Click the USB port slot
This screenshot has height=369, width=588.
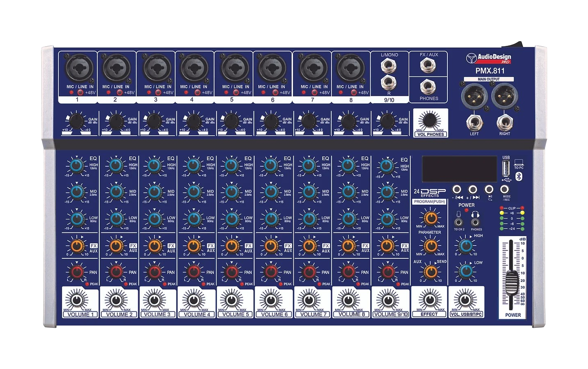point(506,168)
